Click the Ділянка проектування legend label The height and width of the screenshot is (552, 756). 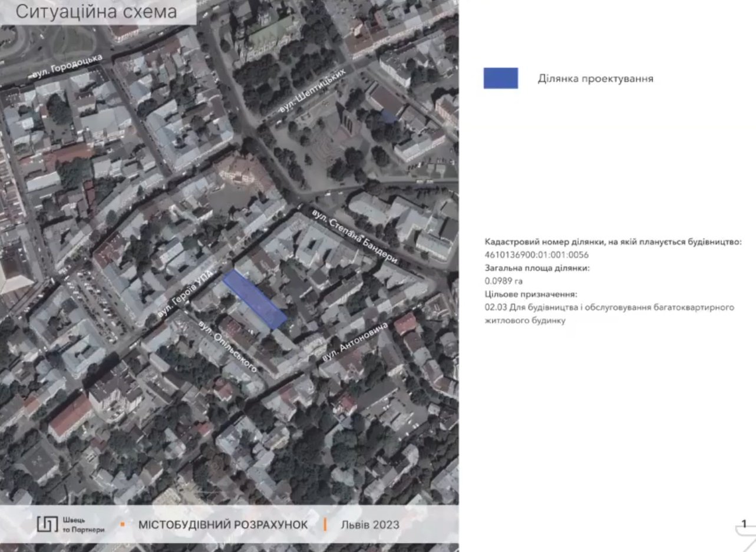tap(595, 78)
